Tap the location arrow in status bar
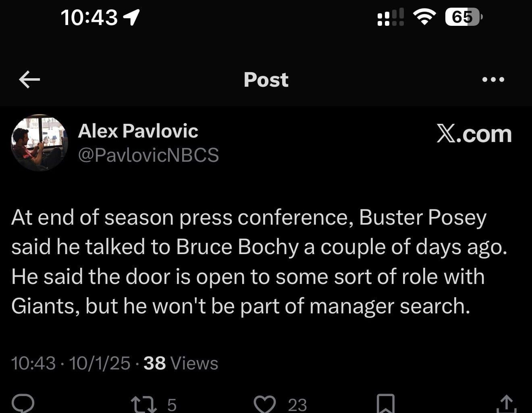Screen dimensions: 532x413 pyautogui.click(x=131, y=17)
